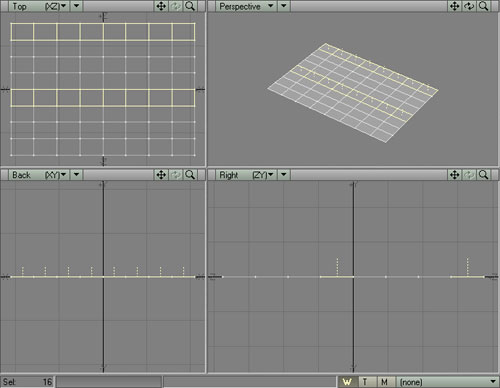Click the Right viewport rotate icon
The width and height of the screenshot is (500, 388).
coord(469,175)
